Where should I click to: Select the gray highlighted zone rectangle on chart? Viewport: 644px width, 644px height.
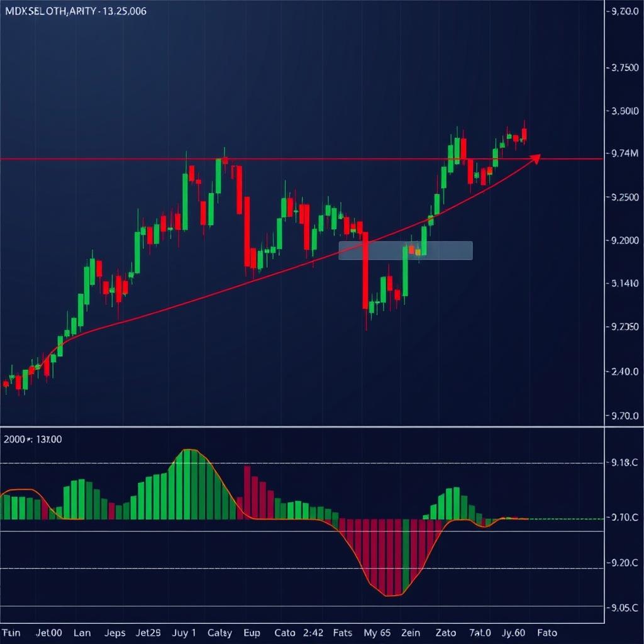click(x=406, y=250)
